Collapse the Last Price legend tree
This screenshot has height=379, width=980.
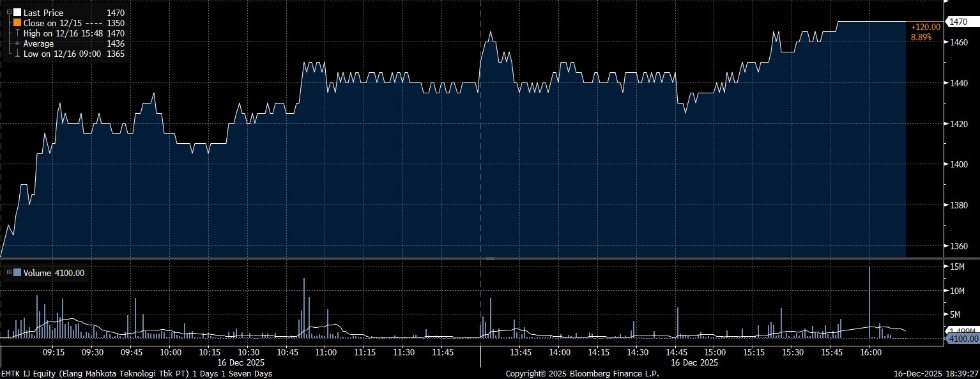click(x=8, y=13)
